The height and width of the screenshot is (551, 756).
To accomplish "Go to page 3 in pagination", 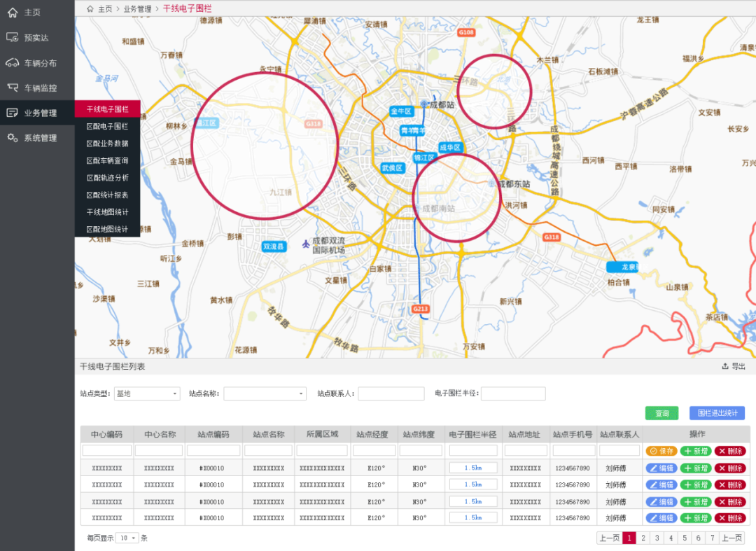I will tap(657, 538).
